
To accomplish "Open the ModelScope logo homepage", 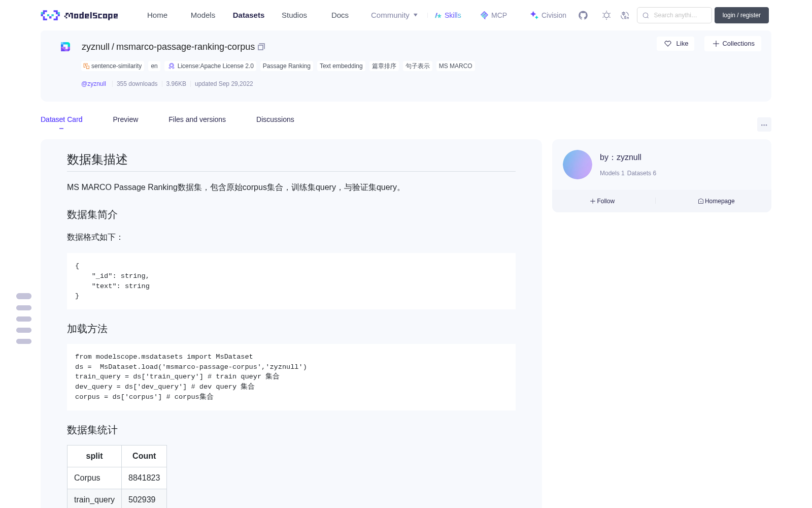I will (x=79, y=15).
